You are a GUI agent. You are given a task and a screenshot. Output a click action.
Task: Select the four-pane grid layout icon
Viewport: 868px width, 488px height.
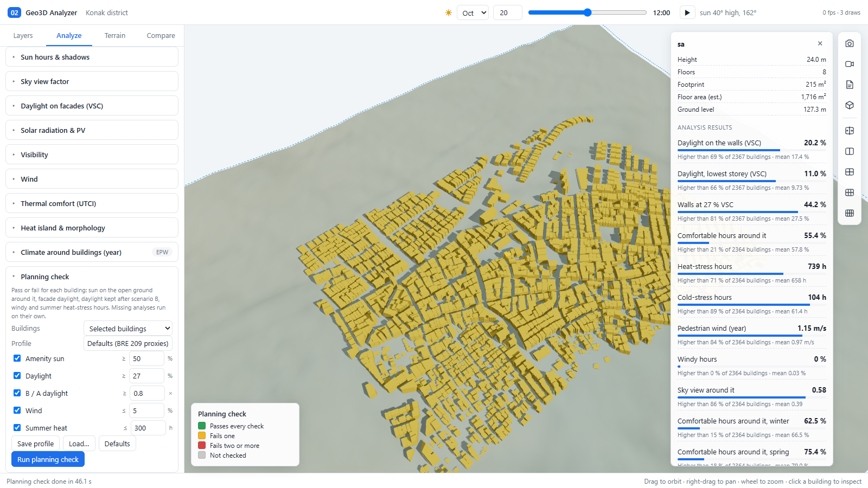(x=850, y=172)
